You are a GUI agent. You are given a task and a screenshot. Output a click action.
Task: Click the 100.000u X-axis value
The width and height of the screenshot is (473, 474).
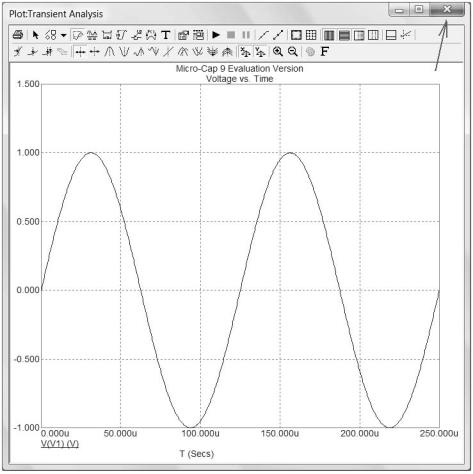(200, 433)
